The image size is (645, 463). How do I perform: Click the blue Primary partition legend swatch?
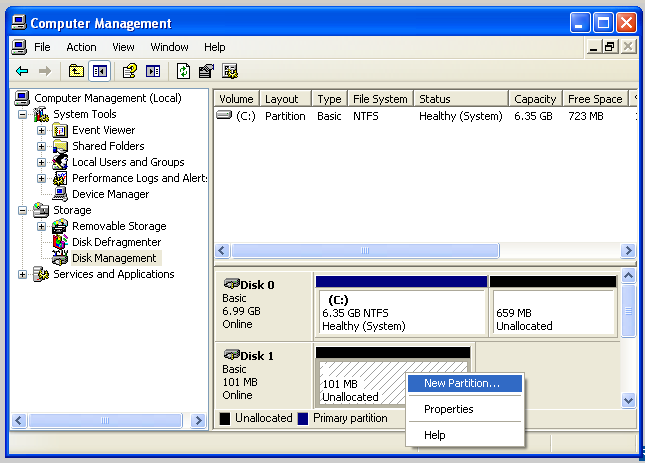tap(304, 418)
